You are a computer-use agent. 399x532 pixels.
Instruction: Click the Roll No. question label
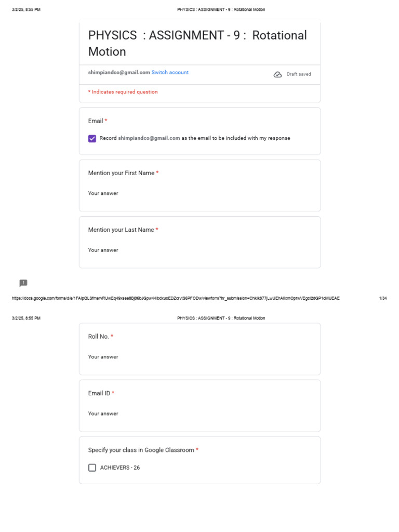[x=99, y=337]
